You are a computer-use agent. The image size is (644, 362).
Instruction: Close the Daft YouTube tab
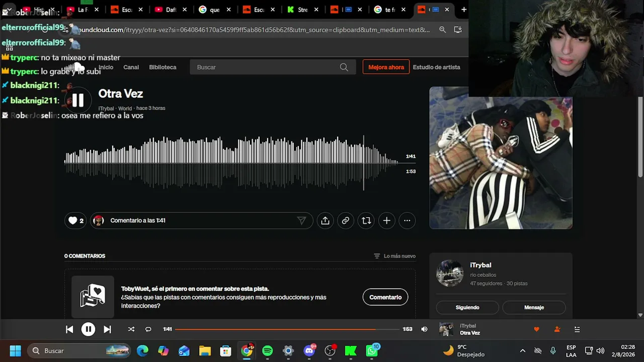click(x=185, y=10)
